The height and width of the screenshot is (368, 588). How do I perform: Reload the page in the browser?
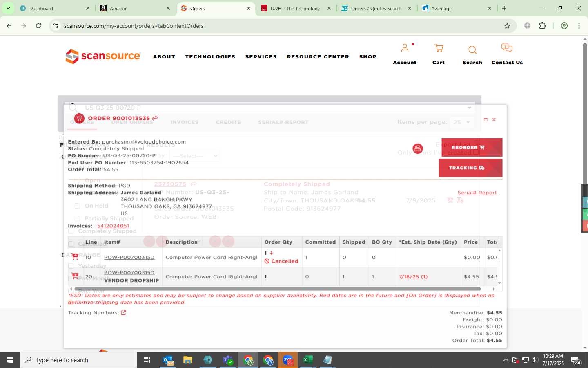38,26
